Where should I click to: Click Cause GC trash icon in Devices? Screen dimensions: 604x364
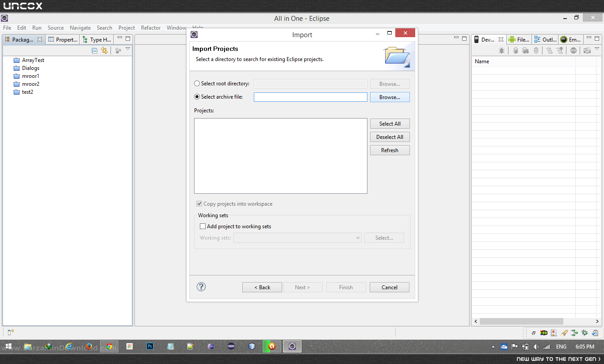[x=536, y=51]
